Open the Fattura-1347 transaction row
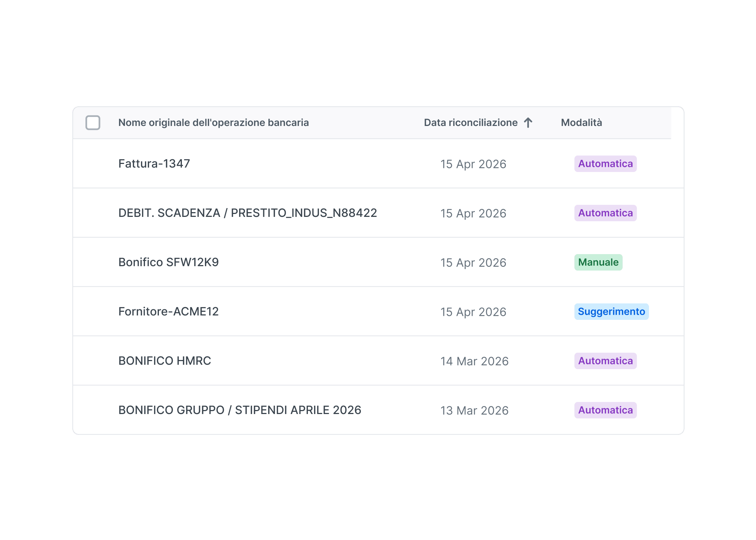This screenshot has width=756, height=540. click(378, 164)
